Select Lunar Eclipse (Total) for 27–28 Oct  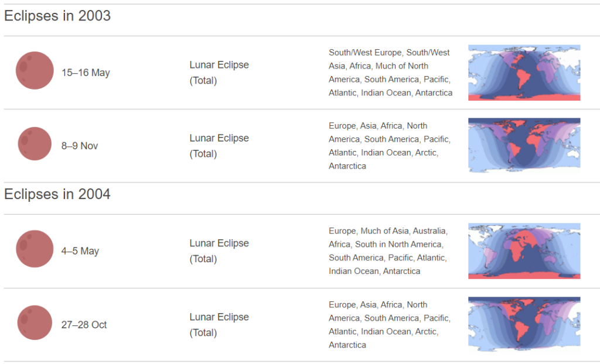(x=219, y=325)
